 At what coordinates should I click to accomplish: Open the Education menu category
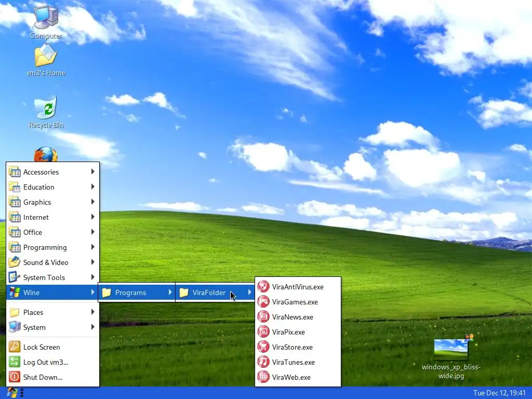[x=52, y=187]
